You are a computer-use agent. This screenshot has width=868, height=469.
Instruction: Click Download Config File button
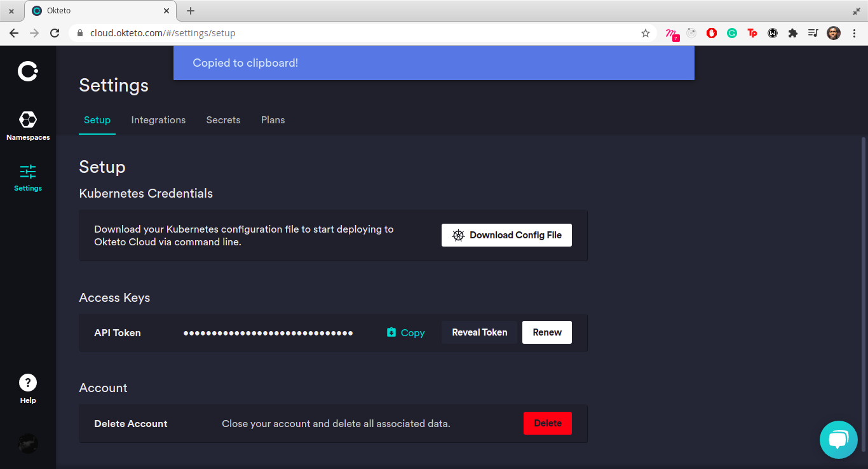point(506,235)
